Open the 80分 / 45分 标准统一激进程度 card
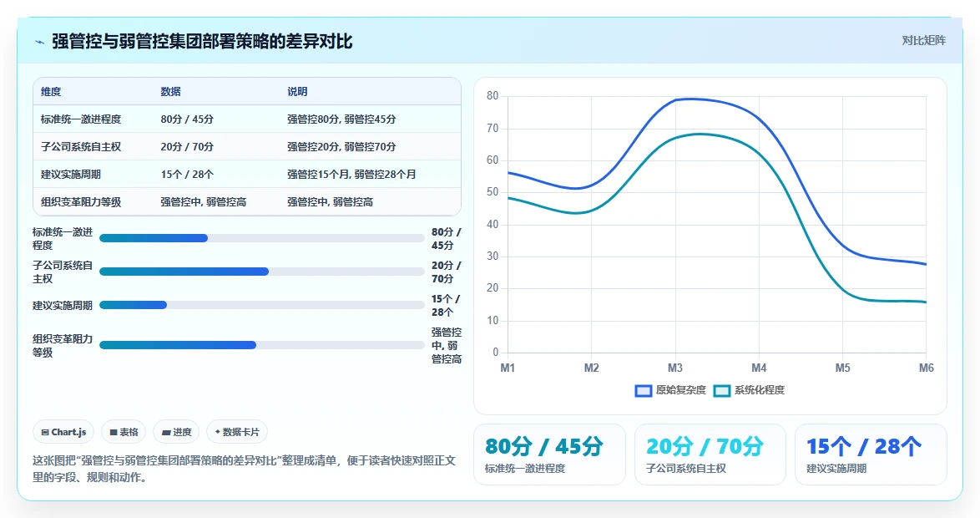980x518 pixels. [x=549, y=455]
